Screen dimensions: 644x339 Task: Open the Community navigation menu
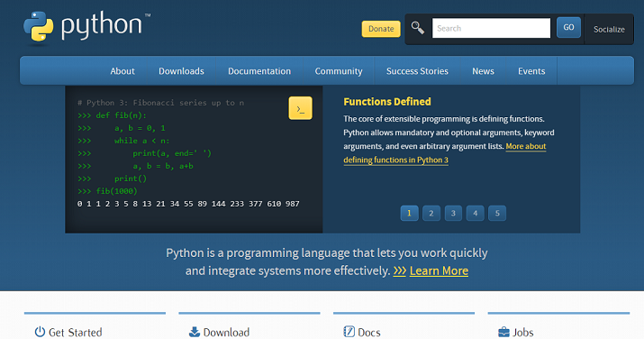pyautogui.click(x=339, y=71)
